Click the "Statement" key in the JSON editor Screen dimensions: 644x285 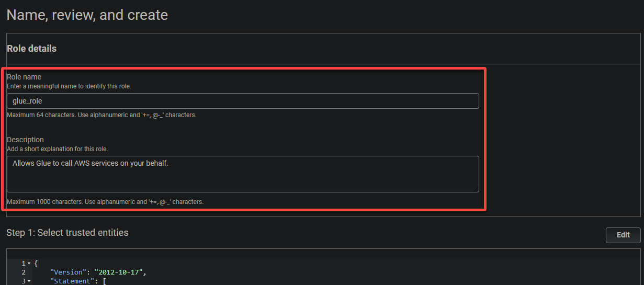point(72,281)
